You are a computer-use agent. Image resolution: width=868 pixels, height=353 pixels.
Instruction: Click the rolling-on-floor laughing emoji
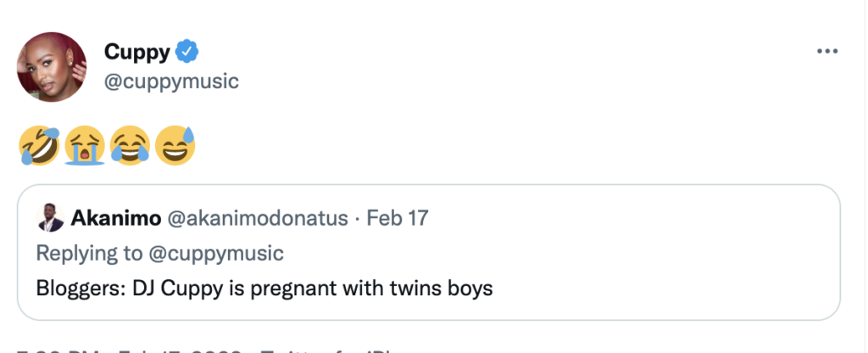click(38, 147)
